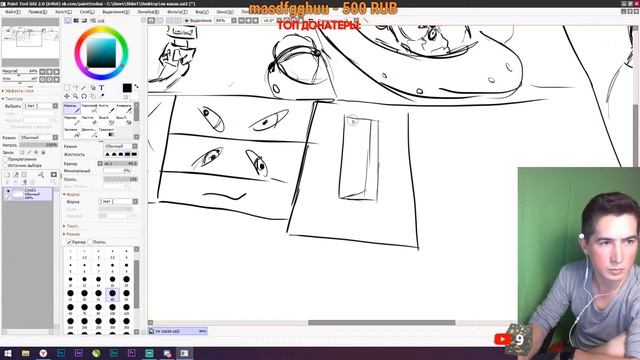Select the hand pan tool
The height and width of the screenshot is (360, 640).
pyautogui.click(x=93, y=96)
